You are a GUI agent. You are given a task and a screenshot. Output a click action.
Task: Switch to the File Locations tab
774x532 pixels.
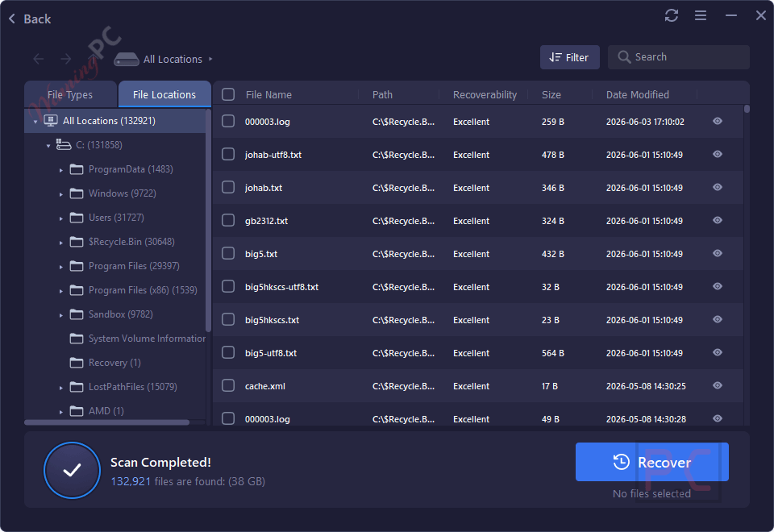point(164,94)
